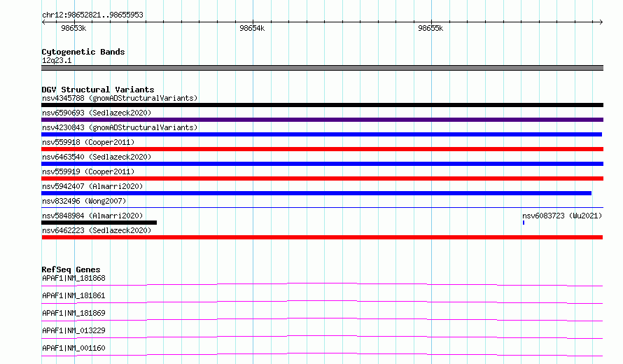Click the DGV Structural Variants track title
Screen dimensions: 623x364
[x=98, y=90]
